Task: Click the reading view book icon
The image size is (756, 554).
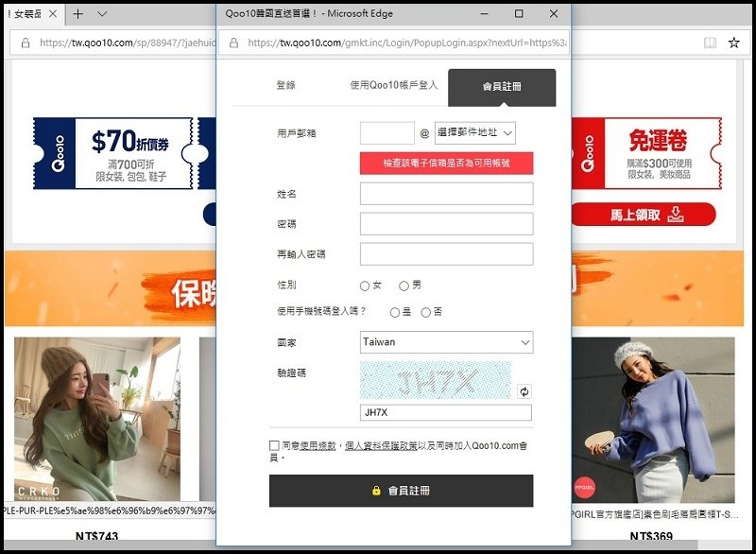Action: click(710, 43)
